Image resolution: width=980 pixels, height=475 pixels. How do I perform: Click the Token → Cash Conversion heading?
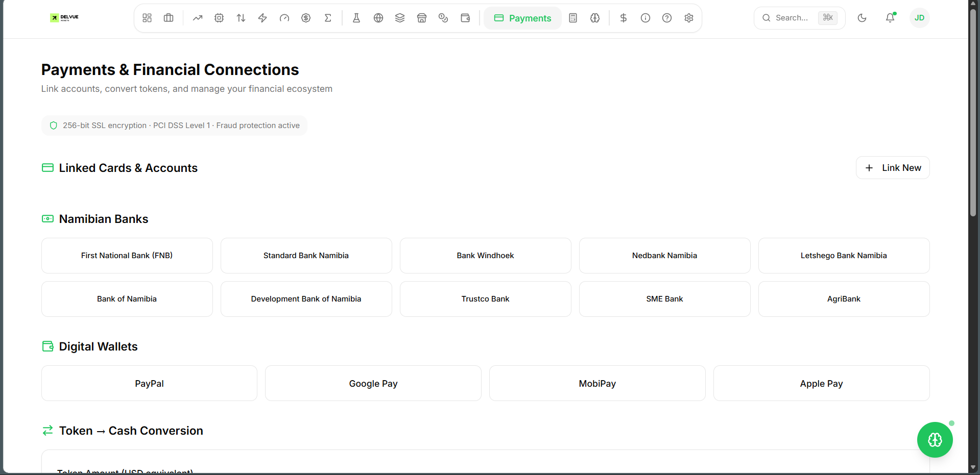tap(131, 431)
